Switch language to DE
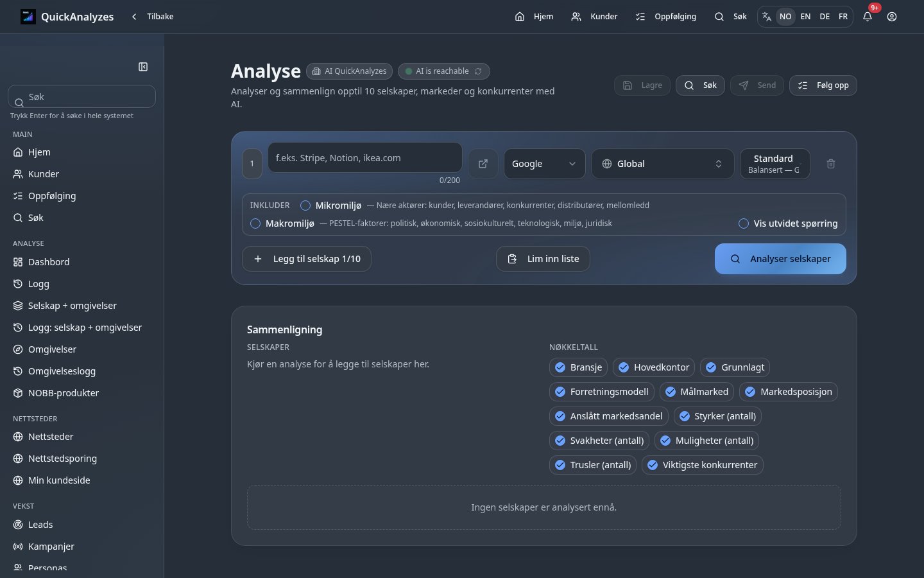 (825, 17)
